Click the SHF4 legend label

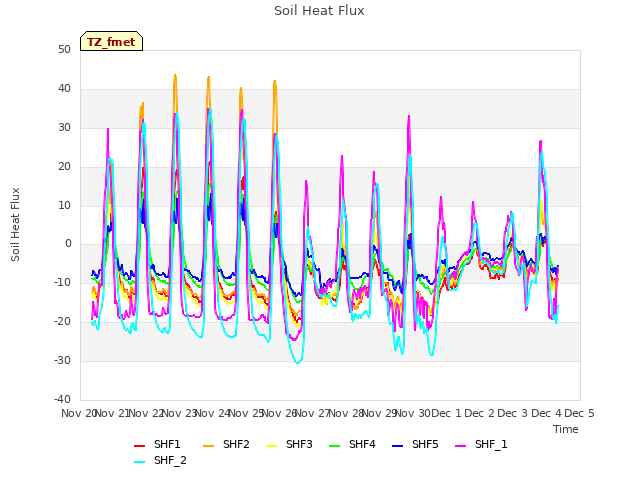coord(362,444)
